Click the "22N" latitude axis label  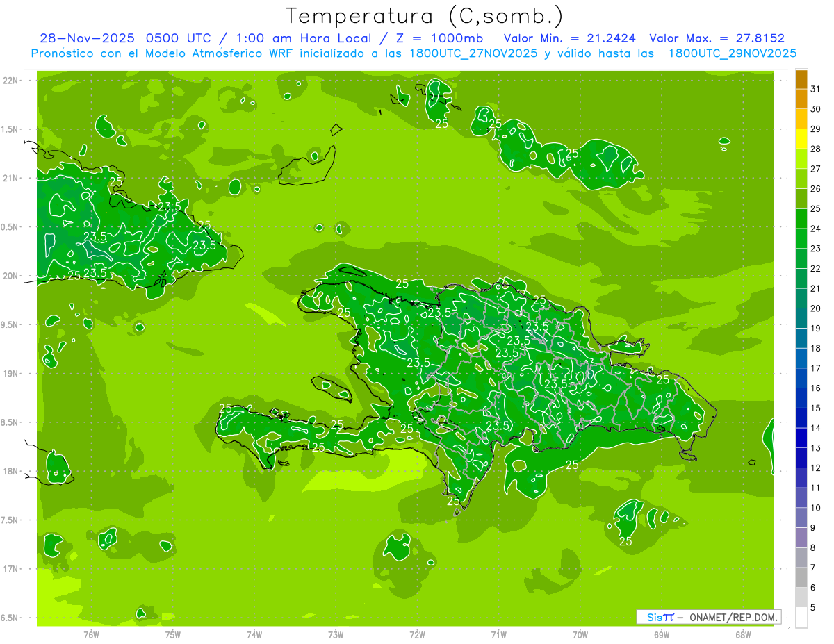pyautogui.click(x=10, y=81)
